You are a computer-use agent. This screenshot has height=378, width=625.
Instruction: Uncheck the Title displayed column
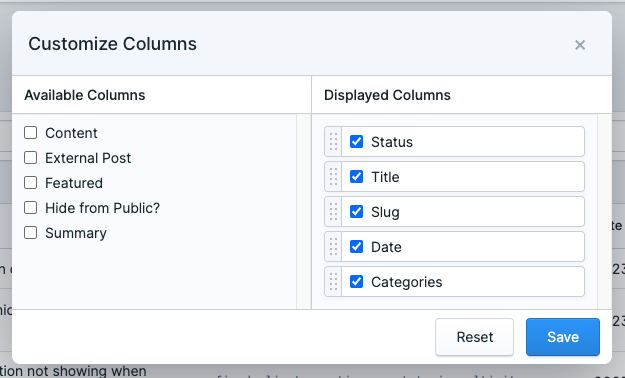pos(356,177)
